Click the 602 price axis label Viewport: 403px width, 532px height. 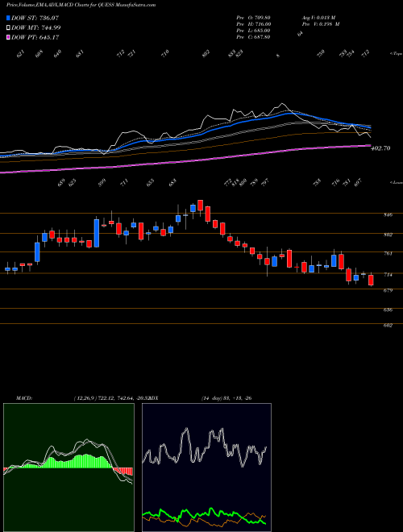coord(388,325)
